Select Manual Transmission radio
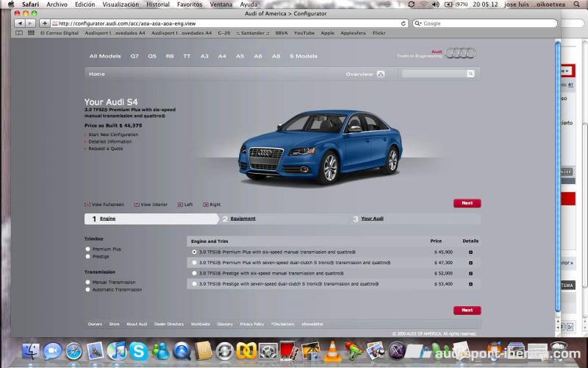The image size is (588, 368). point(87,282)
